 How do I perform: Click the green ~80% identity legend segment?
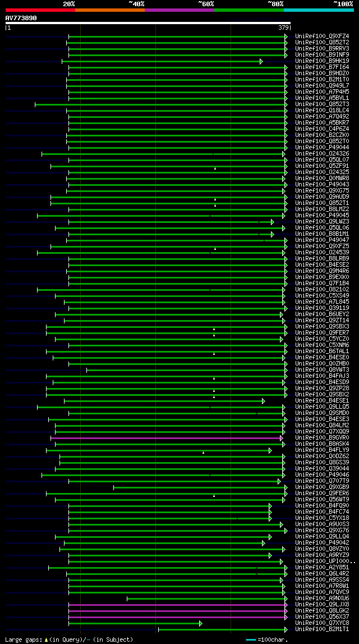coord(249,10)
